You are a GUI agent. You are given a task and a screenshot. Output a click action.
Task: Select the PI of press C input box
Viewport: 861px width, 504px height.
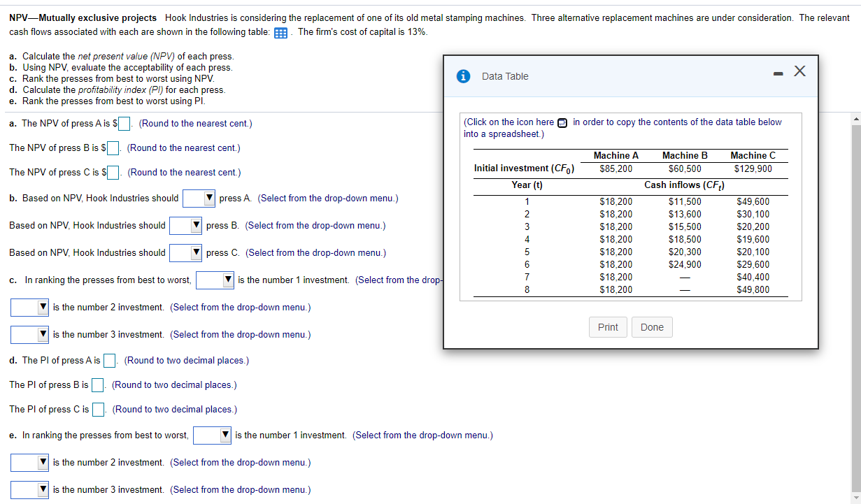click(x=99, y=410)
